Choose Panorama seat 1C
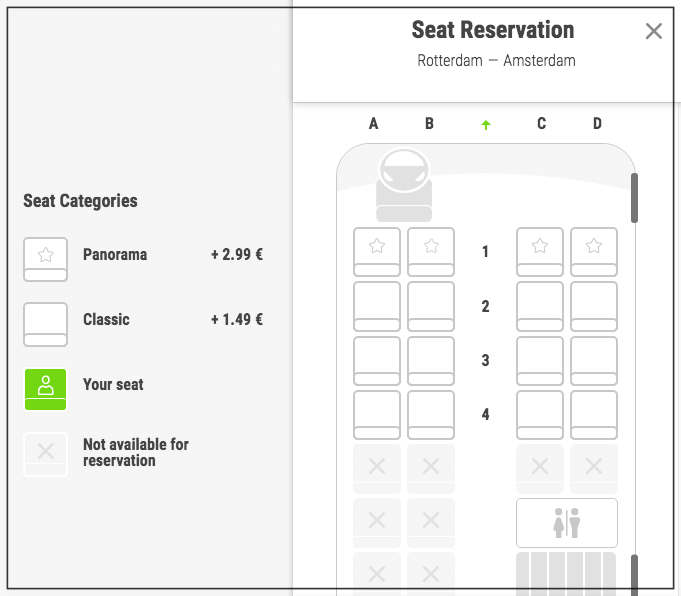This screenshot has height=596, width=681. click(540, 252)
